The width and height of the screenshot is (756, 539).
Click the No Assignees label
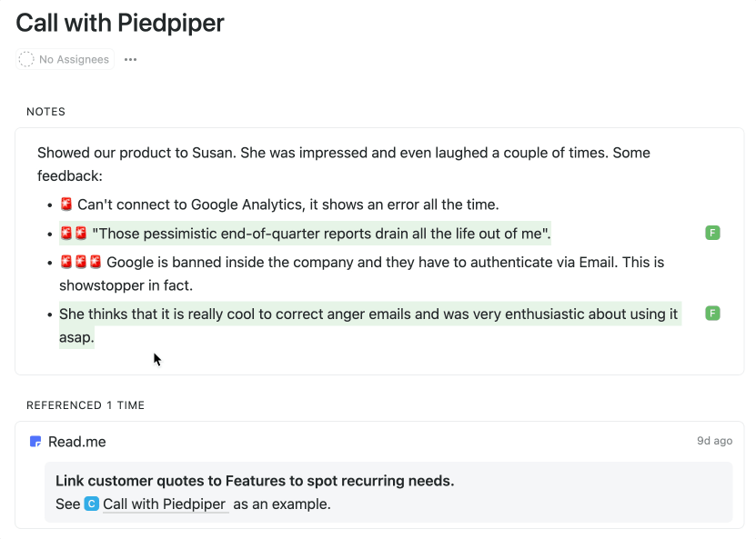tap(74, 60)
